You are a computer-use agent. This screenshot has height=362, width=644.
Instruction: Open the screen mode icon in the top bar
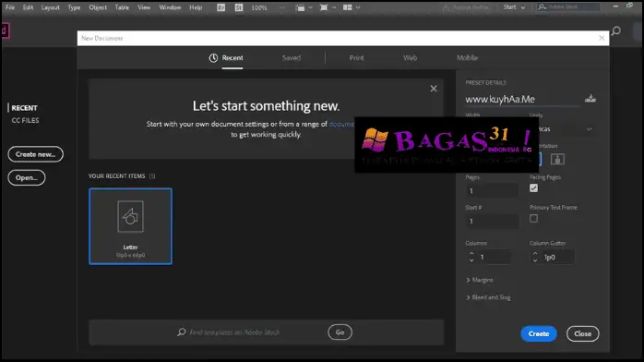[324, 7]
